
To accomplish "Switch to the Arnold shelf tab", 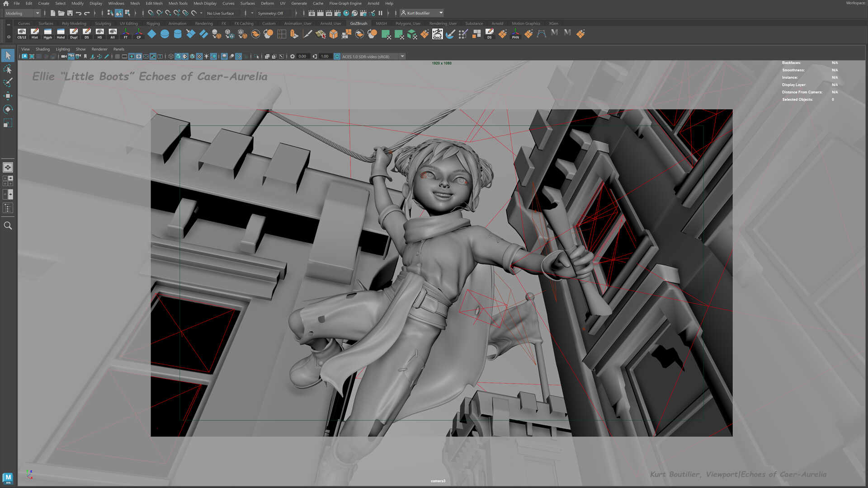I will (497, 23).
